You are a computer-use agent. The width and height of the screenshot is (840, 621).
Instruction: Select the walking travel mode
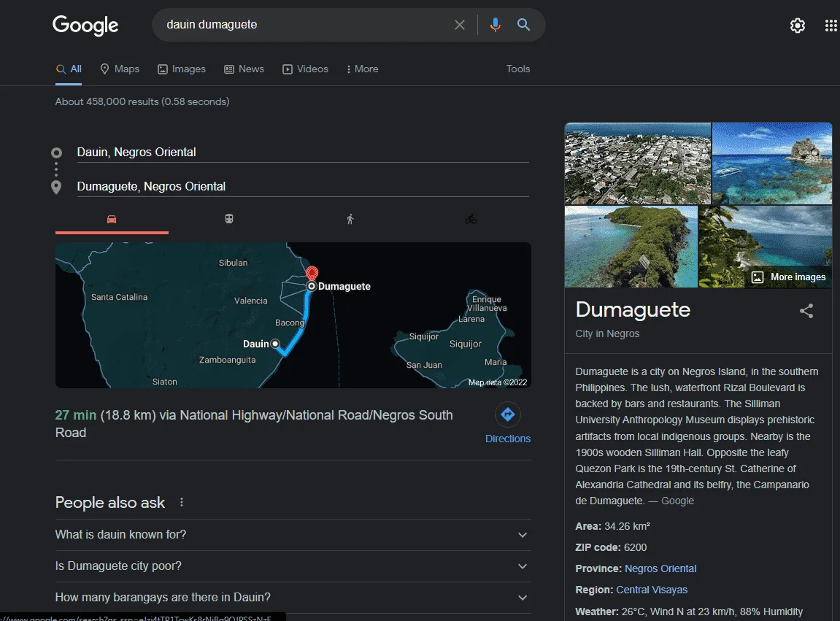tap(350, 219)
